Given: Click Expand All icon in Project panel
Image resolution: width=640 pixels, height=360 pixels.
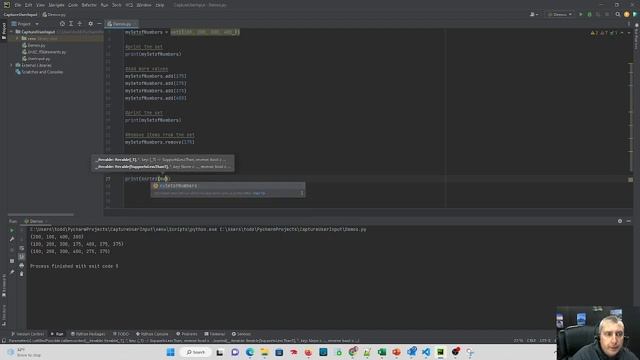Looking at the screenshot, I should click(71, 24).
